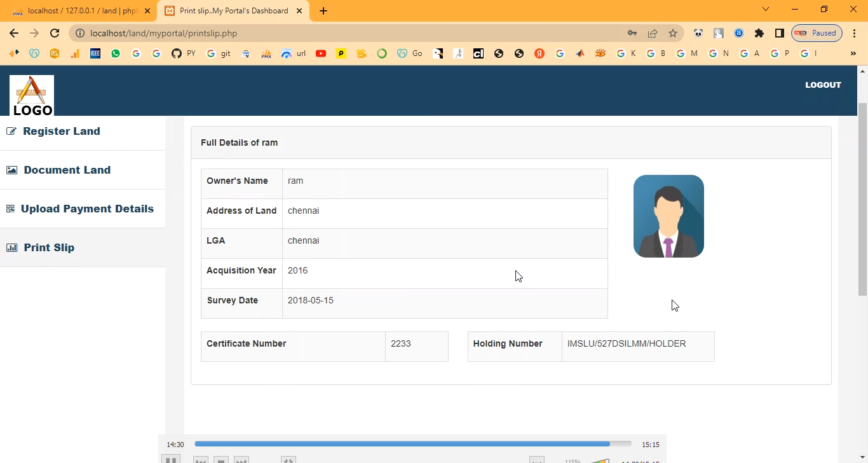The image size is (868, 463).
Task: Open the WhatsApp bookmark icon
Action: 115,54
